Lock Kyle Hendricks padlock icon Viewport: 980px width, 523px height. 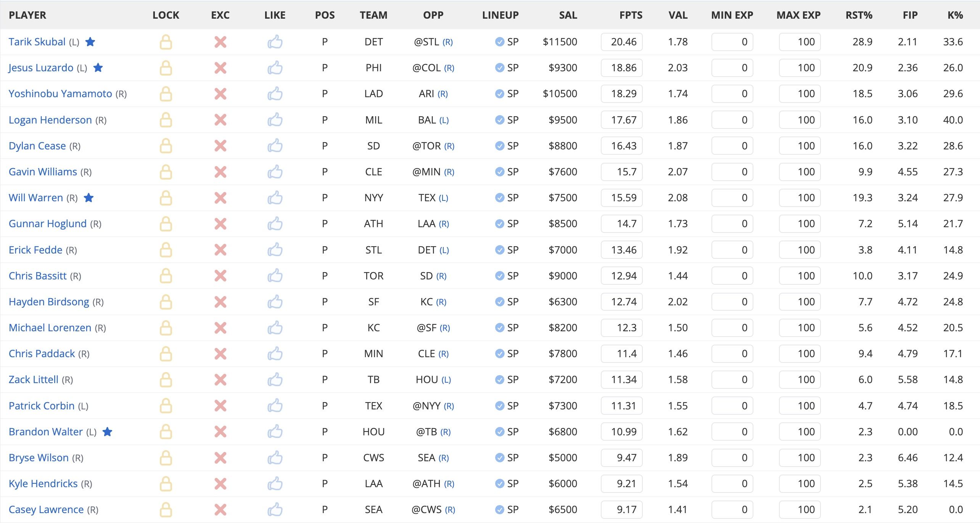tap(166, 484)
